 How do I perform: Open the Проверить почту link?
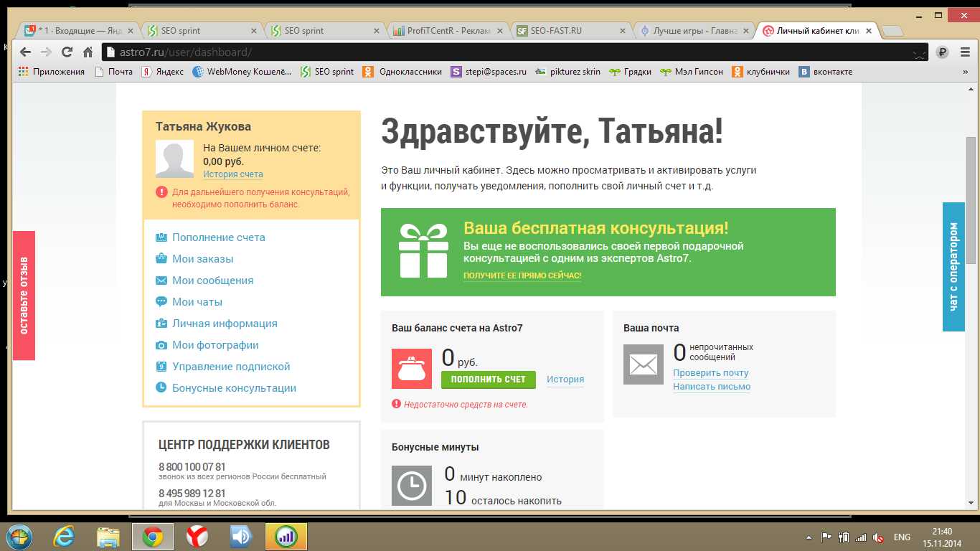tap(711, 373)
